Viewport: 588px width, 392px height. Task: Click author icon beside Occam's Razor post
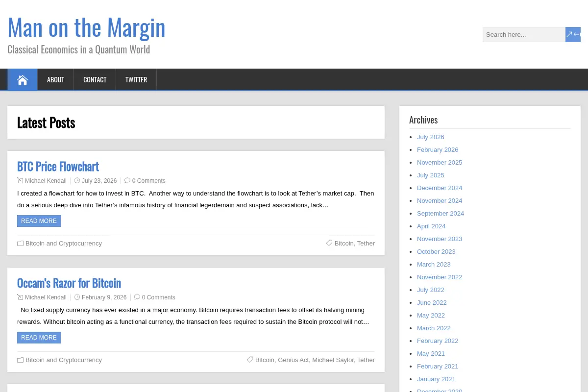(x=20, y=297)
